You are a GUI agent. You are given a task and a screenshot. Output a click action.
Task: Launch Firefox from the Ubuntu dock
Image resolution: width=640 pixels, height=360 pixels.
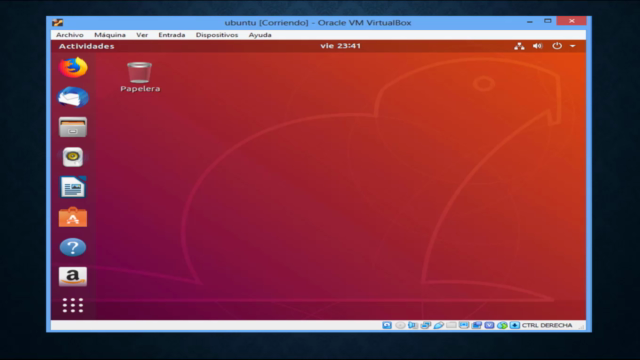point(73,67)
